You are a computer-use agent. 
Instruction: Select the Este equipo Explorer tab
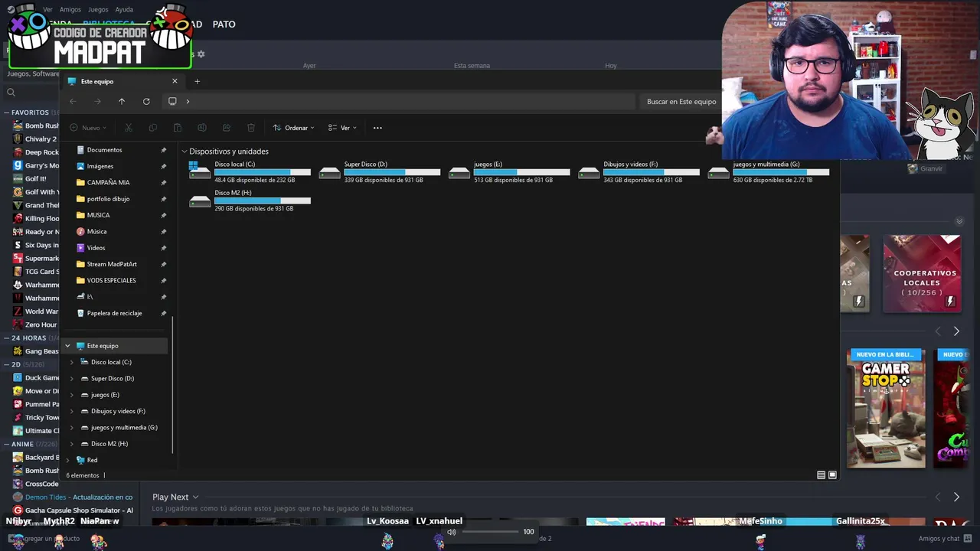coord(122,81)
